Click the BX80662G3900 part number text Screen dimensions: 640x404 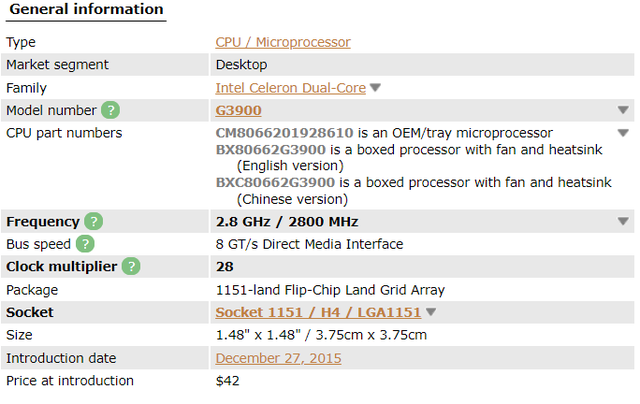tap(276, 149)
